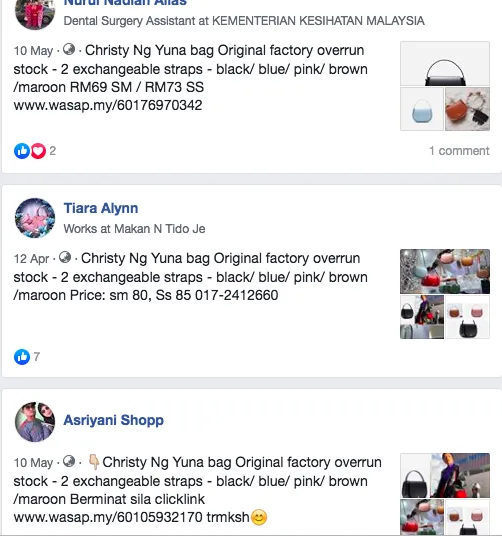The width and height of the screenshot is (502, 536).
Task: Open Tiara Alynn's profile picture
Action: (x=35, y=218)
